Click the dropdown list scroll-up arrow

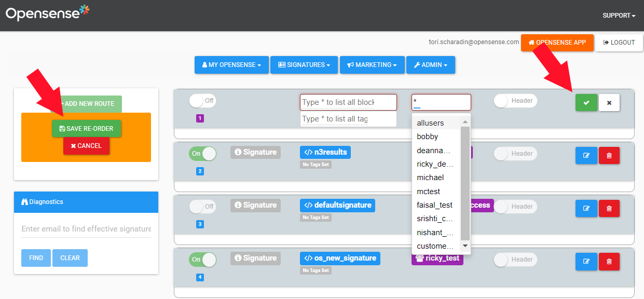pos(465,121)
